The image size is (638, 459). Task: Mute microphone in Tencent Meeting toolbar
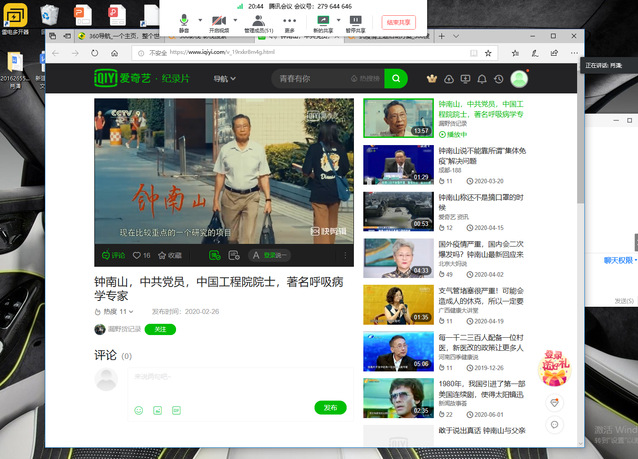tap(185, 20)
